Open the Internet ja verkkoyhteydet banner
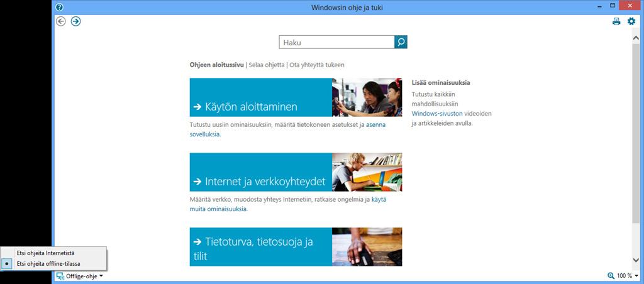 tap(261, 172)
